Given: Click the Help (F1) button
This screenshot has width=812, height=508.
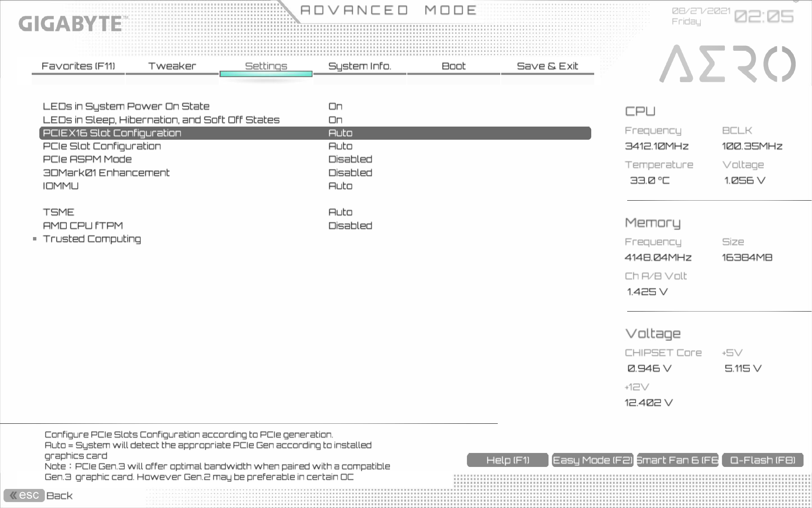Looking at the screenshot, I should pyautogui.click(x=507, y=460).
